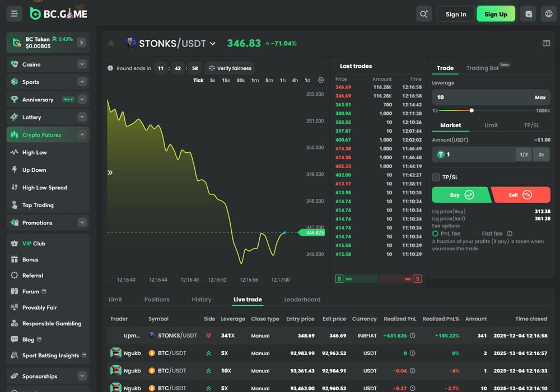Click the leverage input field
The image size is (560, 392).
491,97
